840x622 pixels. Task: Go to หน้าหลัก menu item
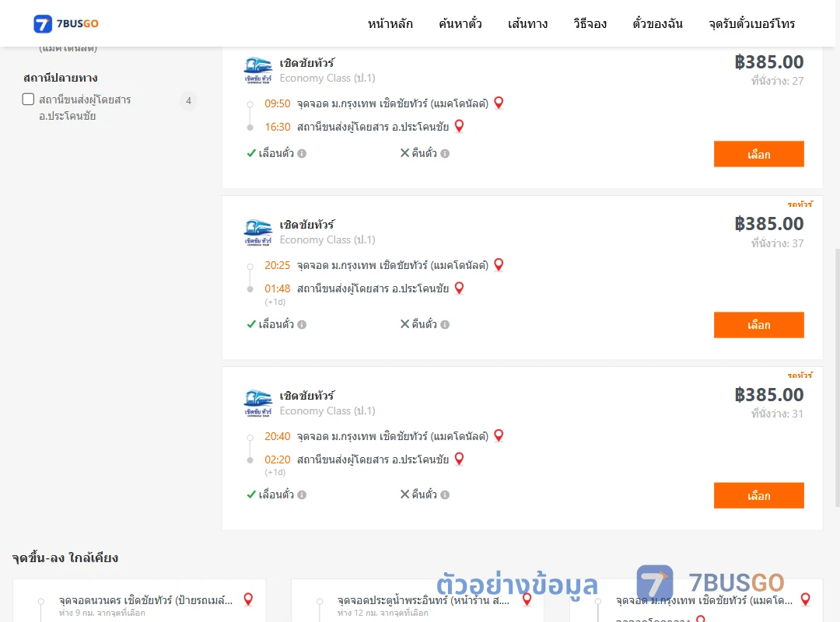click(x=390, y=23)
